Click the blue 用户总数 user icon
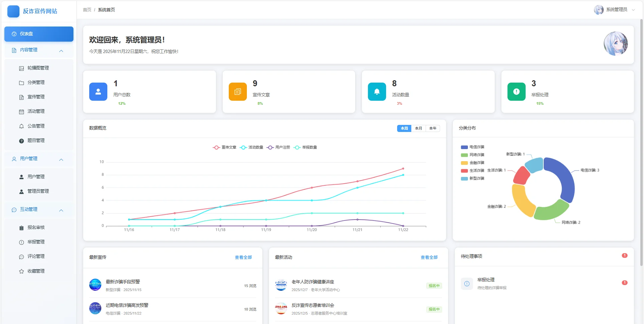This screenshot has width=644, height=324. click(x=98, y=91)
